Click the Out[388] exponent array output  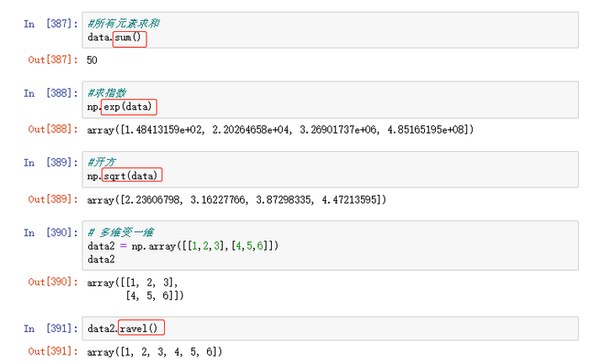280,129
